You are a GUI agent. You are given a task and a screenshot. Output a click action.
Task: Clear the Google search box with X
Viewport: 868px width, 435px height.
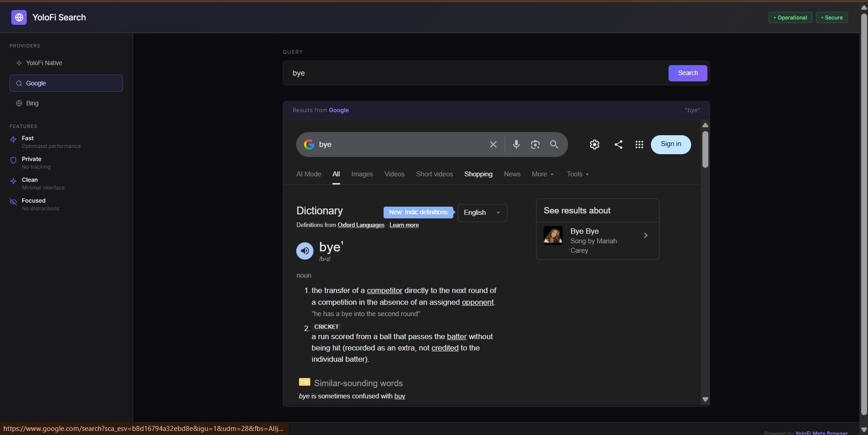tap(493, 144)
